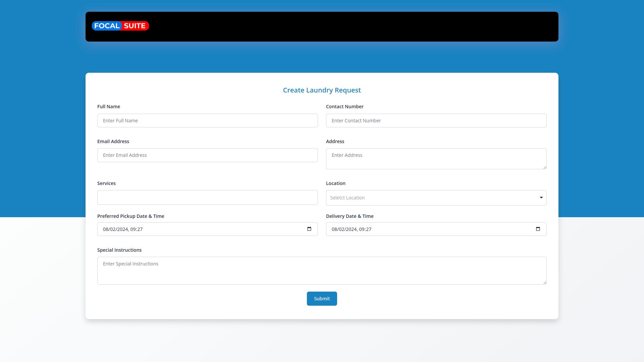Select the Email Address input box
This screenshot has width=644, height=362.
(207, 155)
